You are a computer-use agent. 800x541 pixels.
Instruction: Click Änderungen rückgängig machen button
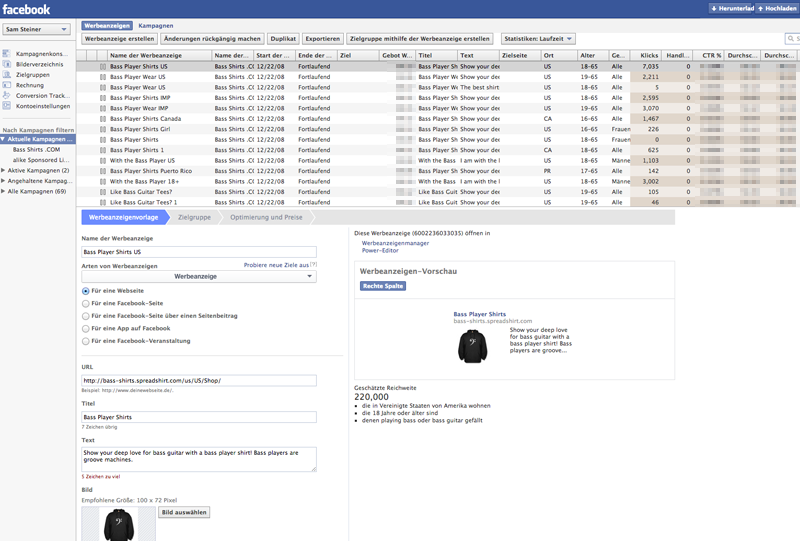pos(212,39)
